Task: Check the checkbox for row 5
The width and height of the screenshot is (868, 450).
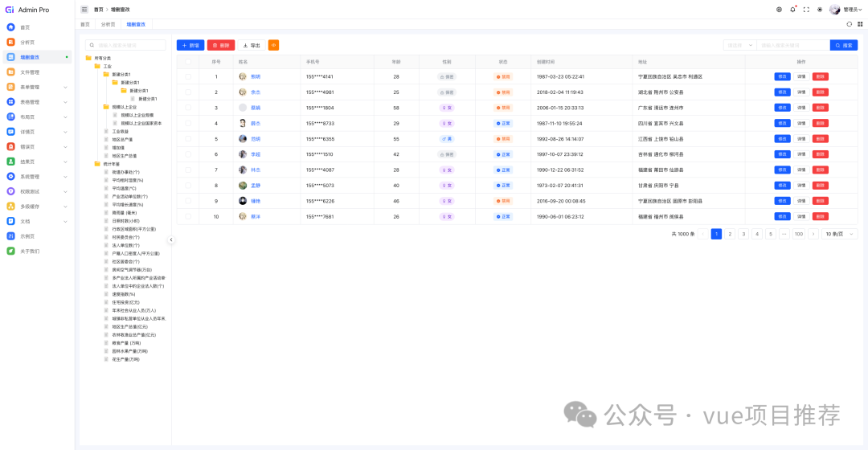Action: point(188,139)
